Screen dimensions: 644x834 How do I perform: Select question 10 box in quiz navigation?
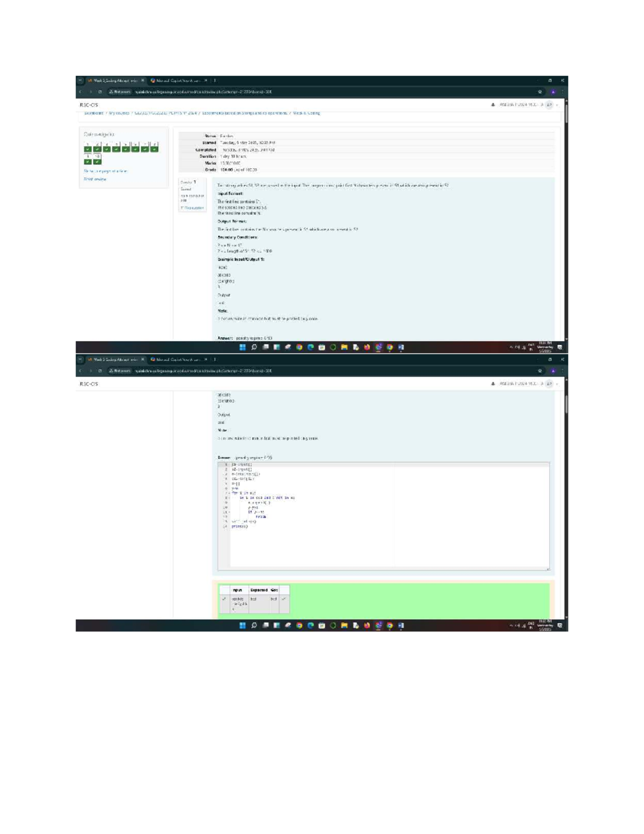click(97, 159)
